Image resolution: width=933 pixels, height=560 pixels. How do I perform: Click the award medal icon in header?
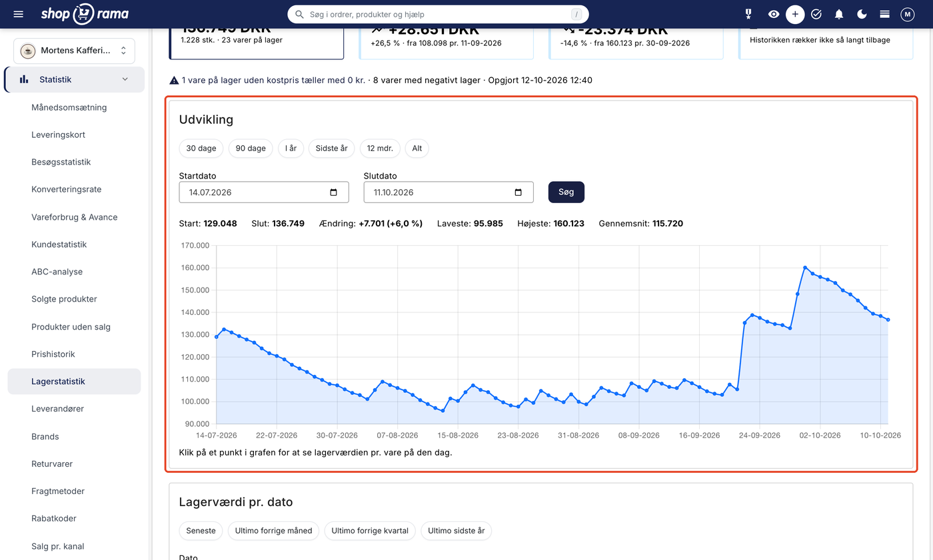coord(748,14)
